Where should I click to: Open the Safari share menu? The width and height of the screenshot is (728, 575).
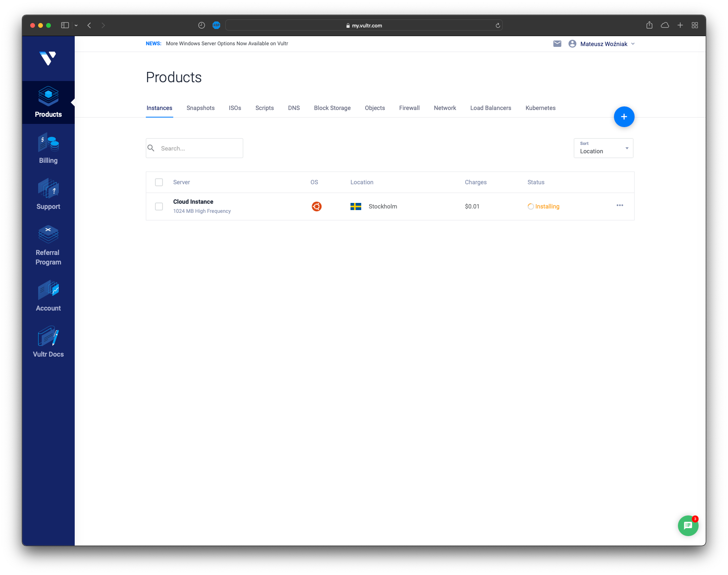[649, 25]
